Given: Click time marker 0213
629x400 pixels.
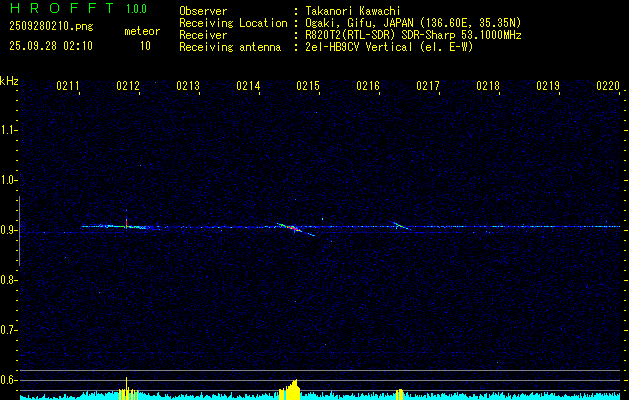Looking at the screenshot, I should (188, 86).
